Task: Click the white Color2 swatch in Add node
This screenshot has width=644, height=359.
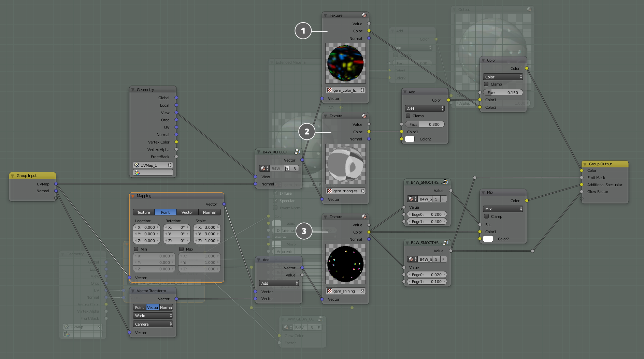Action: tap(410, 139)
